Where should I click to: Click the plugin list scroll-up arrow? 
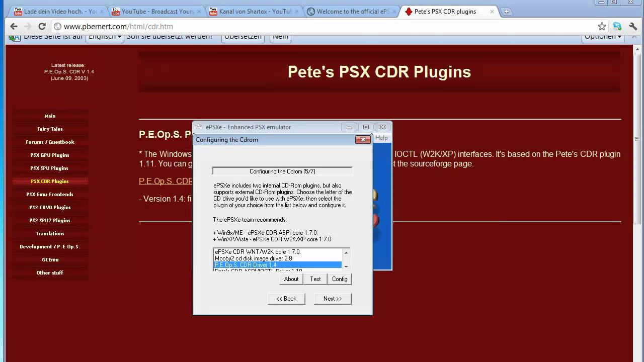click(346, 252)
